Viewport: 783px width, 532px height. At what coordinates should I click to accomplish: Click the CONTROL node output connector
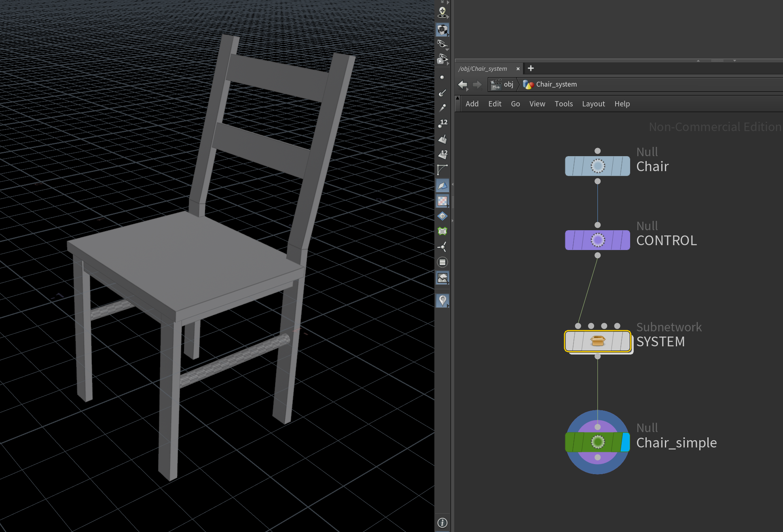[x=597, y=255]
